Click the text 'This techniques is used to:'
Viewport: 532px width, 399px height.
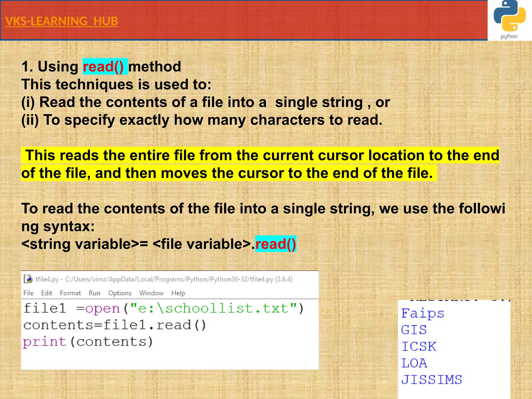click(x=116, y=84)
